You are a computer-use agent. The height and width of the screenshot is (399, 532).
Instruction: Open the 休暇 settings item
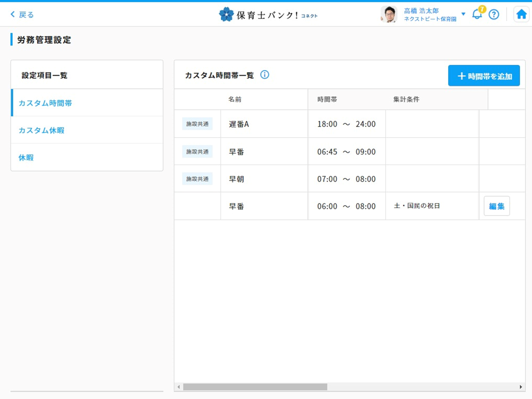click(26, 158)
